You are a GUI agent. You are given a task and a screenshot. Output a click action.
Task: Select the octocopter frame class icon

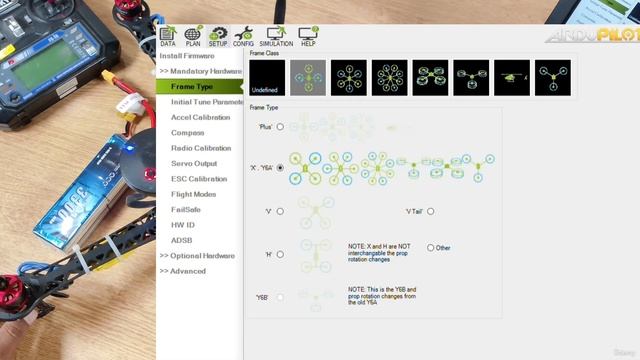pos(390,78)
